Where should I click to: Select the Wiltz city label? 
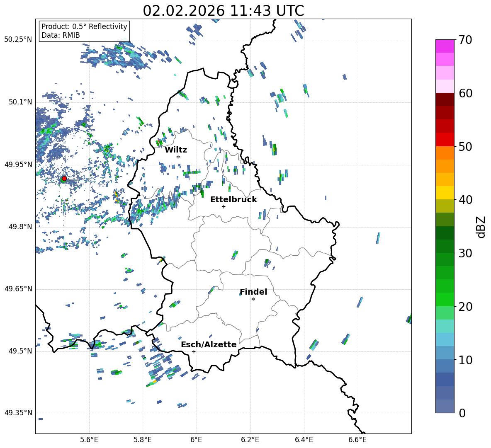176,150
